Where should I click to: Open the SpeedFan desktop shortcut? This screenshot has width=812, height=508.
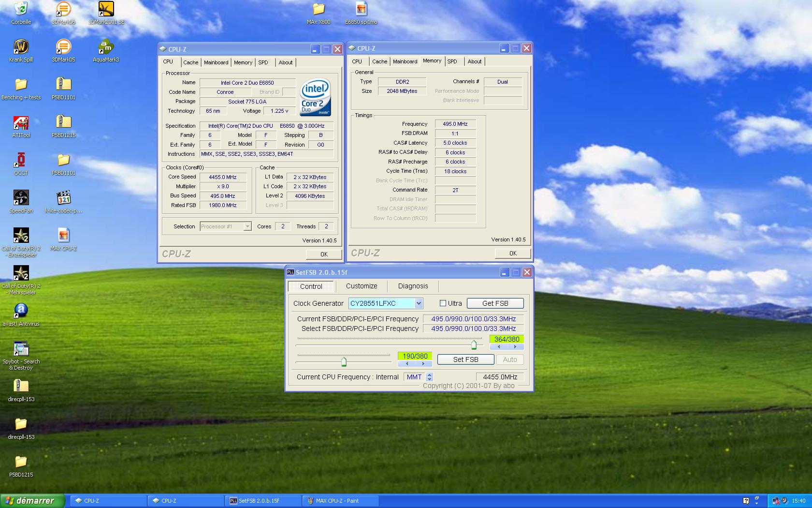click(21, 197)
